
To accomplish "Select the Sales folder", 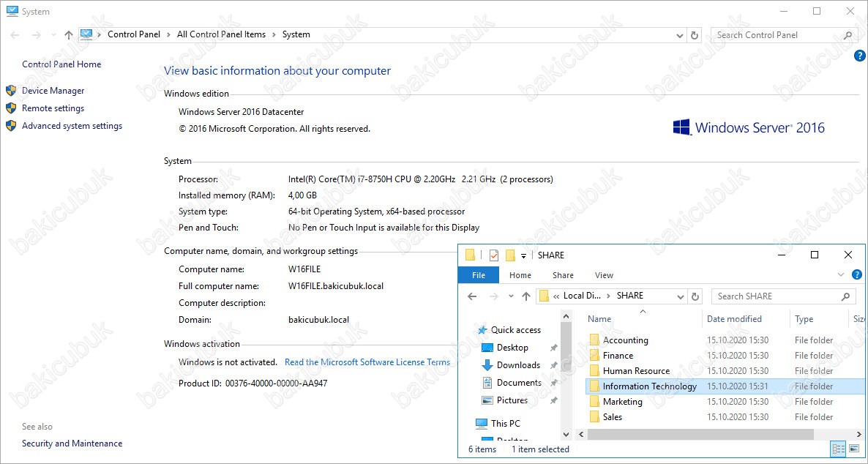I will pos(613,417).
